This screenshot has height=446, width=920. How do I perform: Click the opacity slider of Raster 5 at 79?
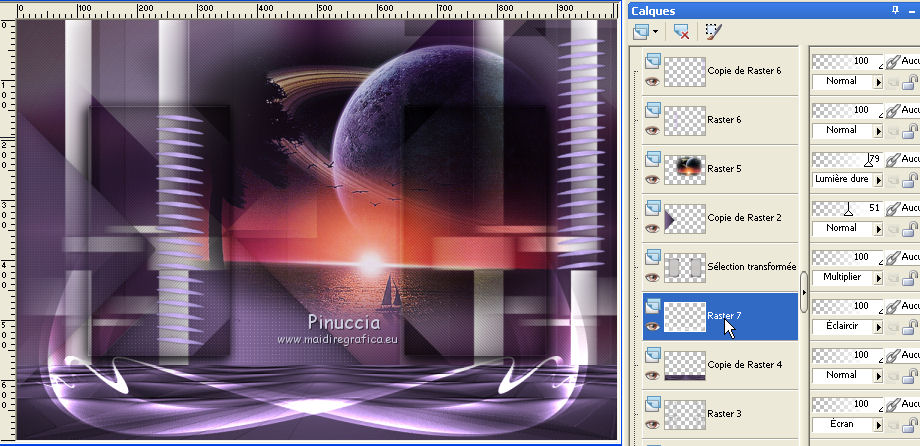(x=848, y=158)
